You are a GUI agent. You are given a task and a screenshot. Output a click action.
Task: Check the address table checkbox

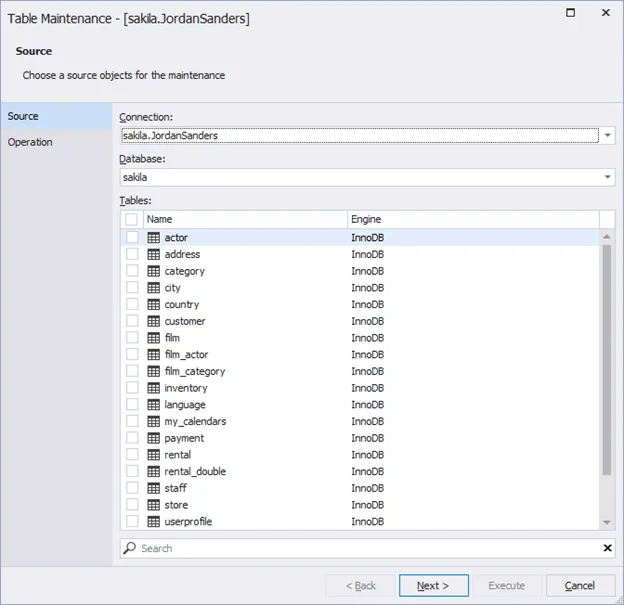click(132, 254)
